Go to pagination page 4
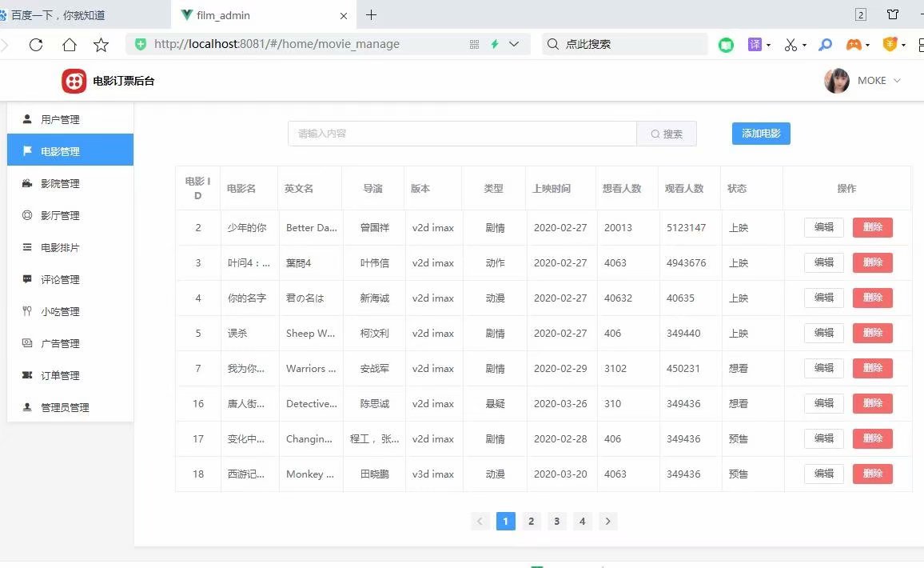The width and height of the screenshot is (924, 568). (x=582, y=521)
